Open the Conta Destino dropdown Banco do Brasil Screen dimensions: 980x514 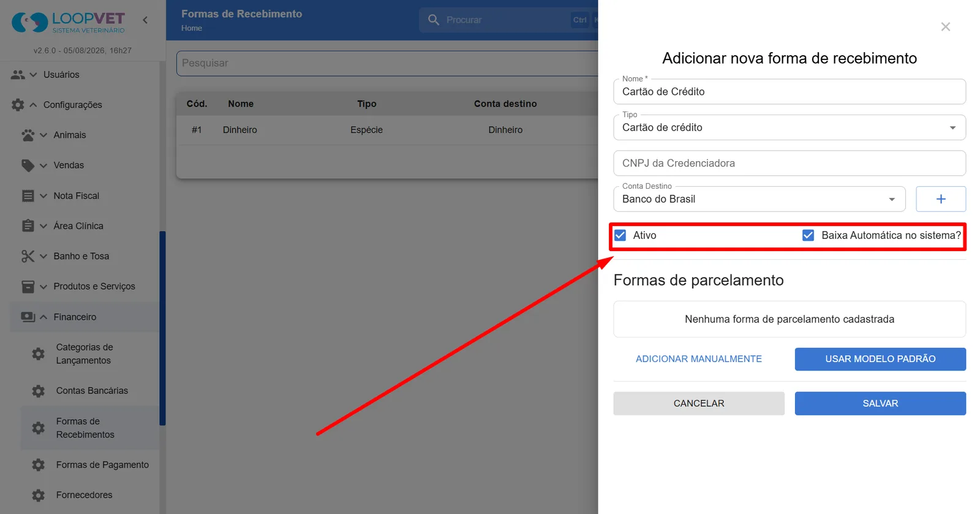(759, 199)
